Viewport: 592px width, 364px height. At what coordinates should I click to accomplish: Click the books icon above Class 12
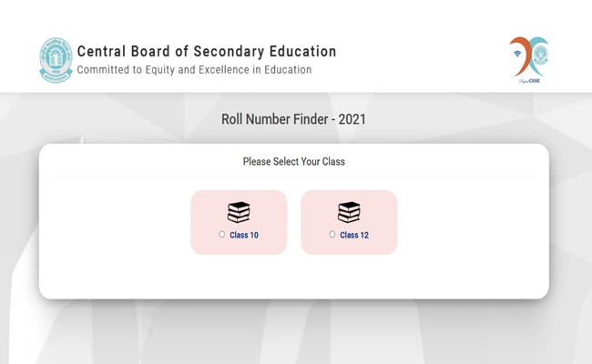[349, 213]
